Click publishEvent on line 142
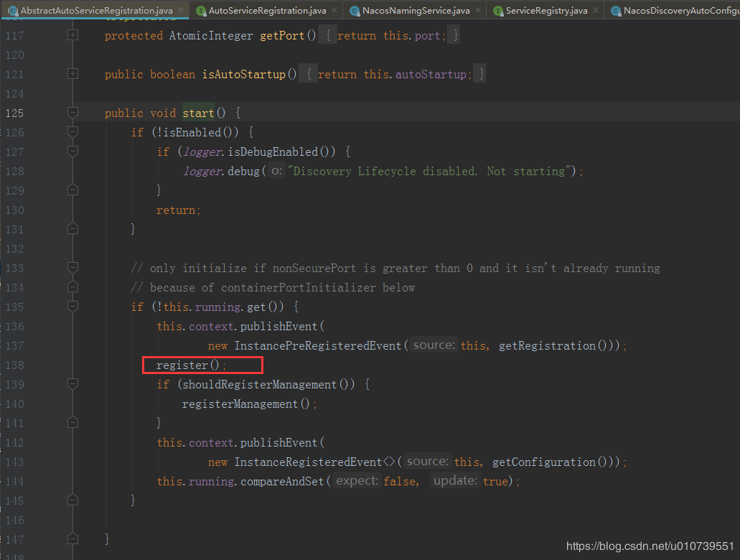 279,442
